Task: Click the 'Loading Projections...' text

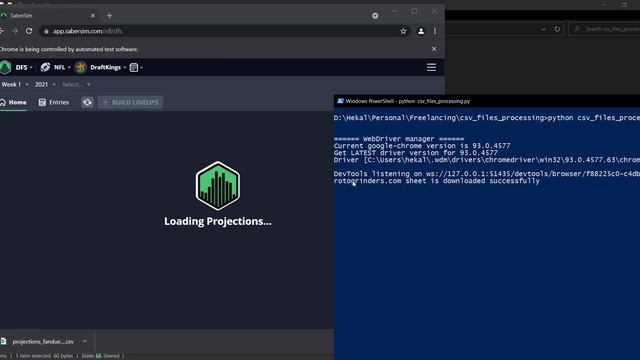Action: tap(218, 221)
